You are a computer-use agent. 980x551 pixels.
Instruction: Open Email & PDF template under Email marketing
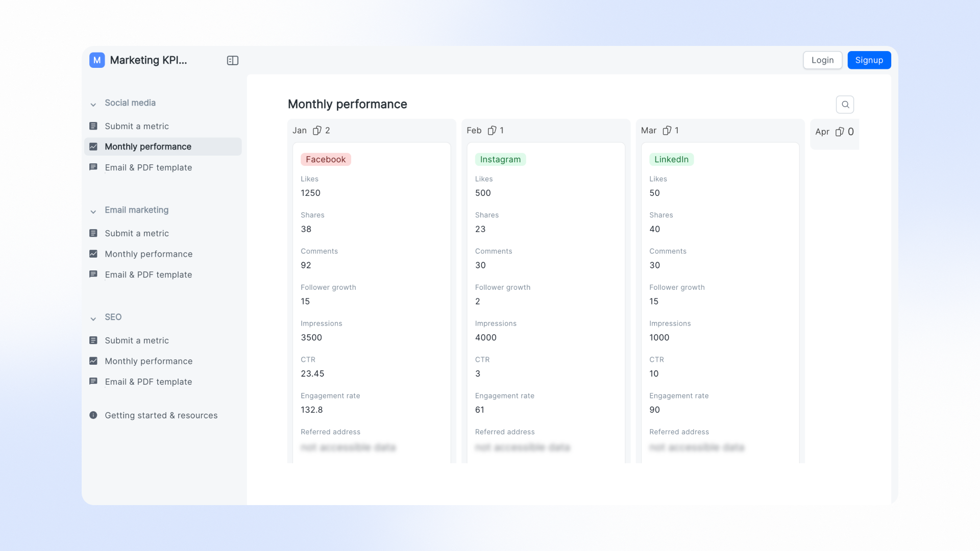(163, 274)
